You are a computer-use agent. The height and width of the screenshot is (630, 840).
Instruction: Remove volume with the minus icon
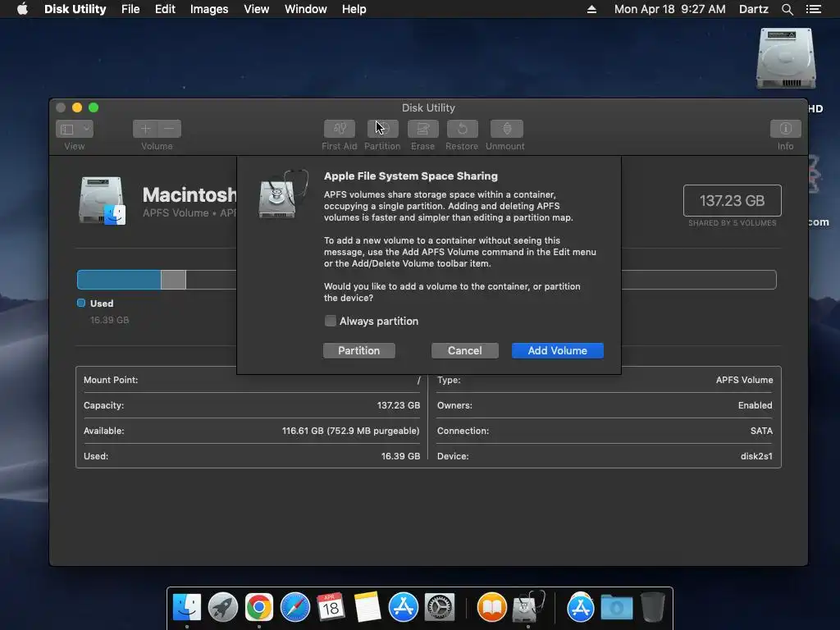(169, 129)
